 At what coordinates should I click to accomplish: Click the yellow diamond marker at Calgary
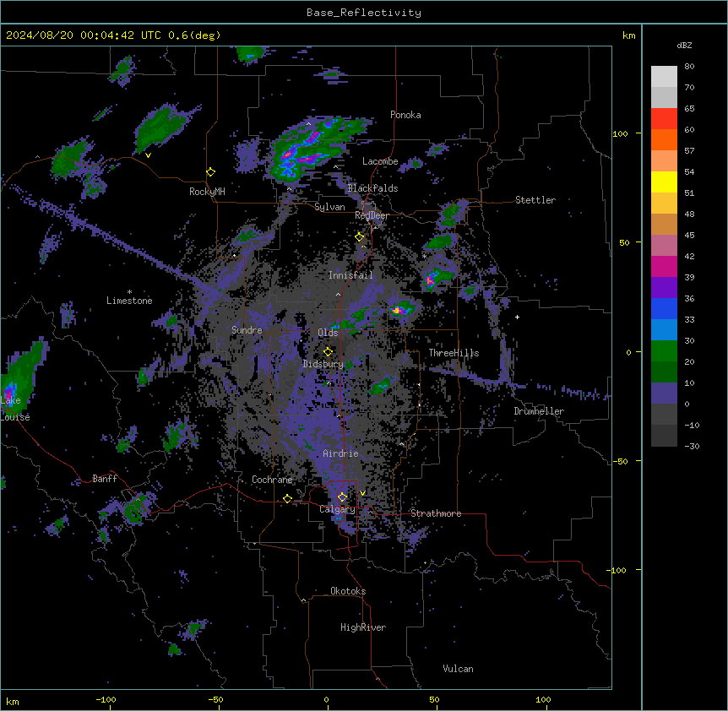coord(342,497)
